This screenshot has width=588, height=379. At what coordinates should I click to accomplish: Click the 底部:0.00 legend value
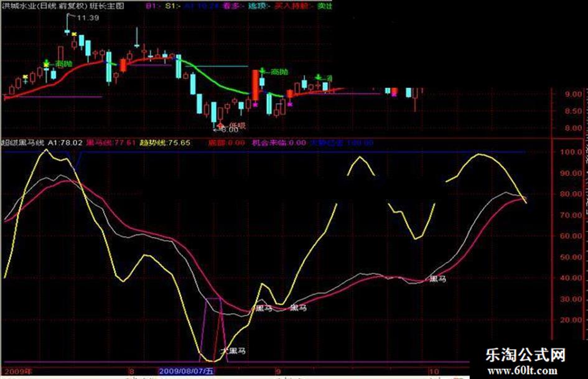pos(226,143)
